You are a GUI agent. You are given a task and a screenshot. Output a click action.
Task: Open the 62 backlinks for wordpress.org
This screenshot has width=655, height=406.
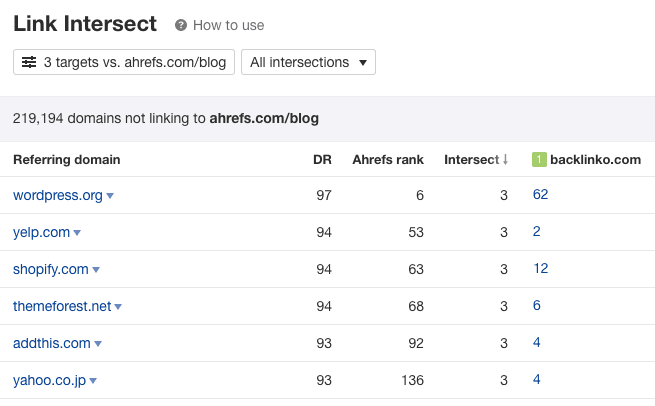(540, 194)
